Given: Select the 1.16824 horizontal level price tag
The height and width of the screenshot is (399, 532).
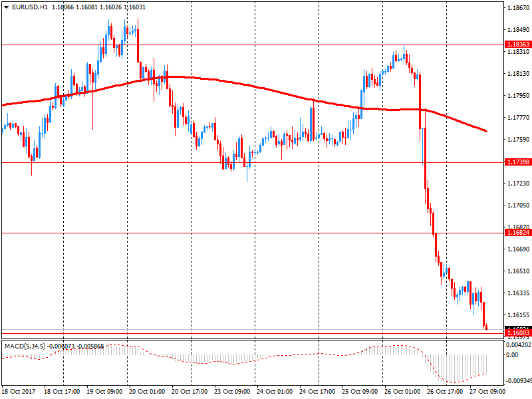Looking at the screenshot, I should point(518,233).
